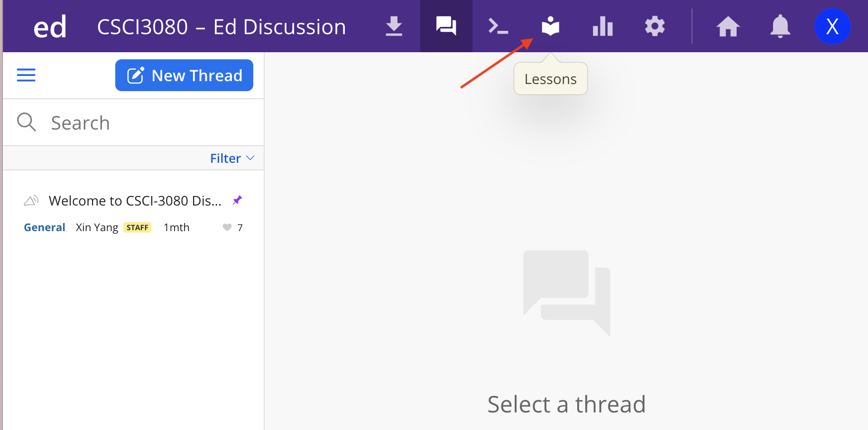Click the download arrow icon in header
The height and width of the screenshot is (430, 868).
point(394,27)
